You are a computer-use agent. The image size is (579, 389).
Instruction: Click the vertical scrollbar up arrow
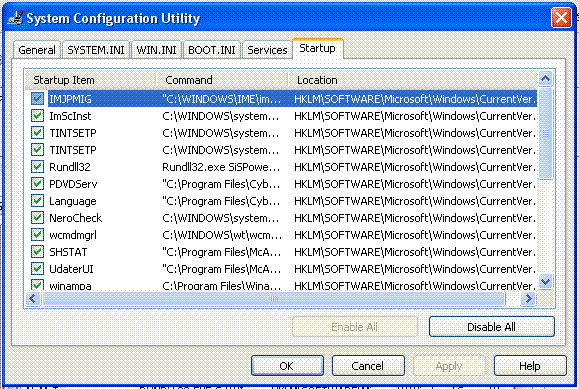point(545,78)
